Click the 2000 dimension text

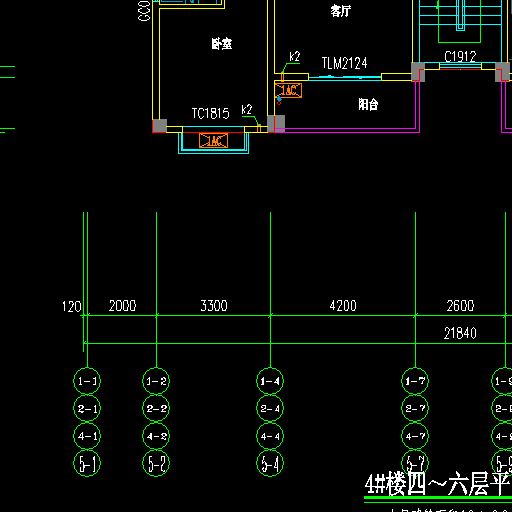pos(122,306)
